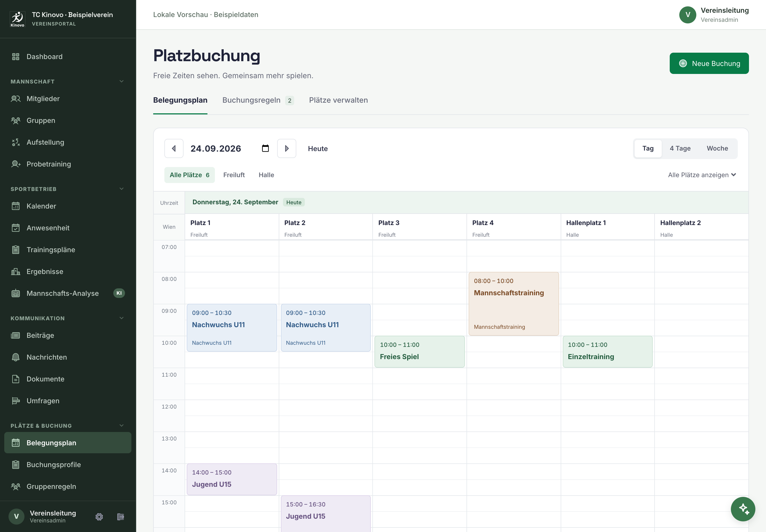Filter courts by Halle

pos(266,175)
